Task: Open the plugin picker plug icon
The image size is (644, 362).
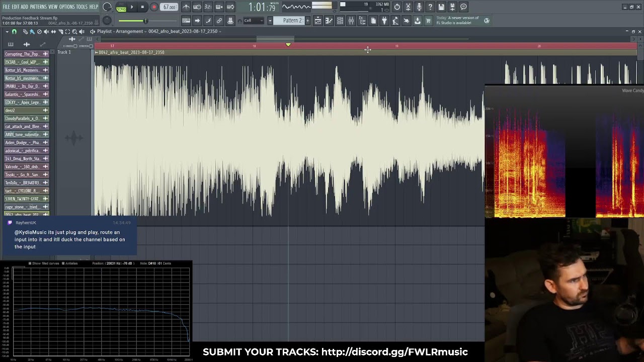Action: pyautogui.click(x=384, y=21)
